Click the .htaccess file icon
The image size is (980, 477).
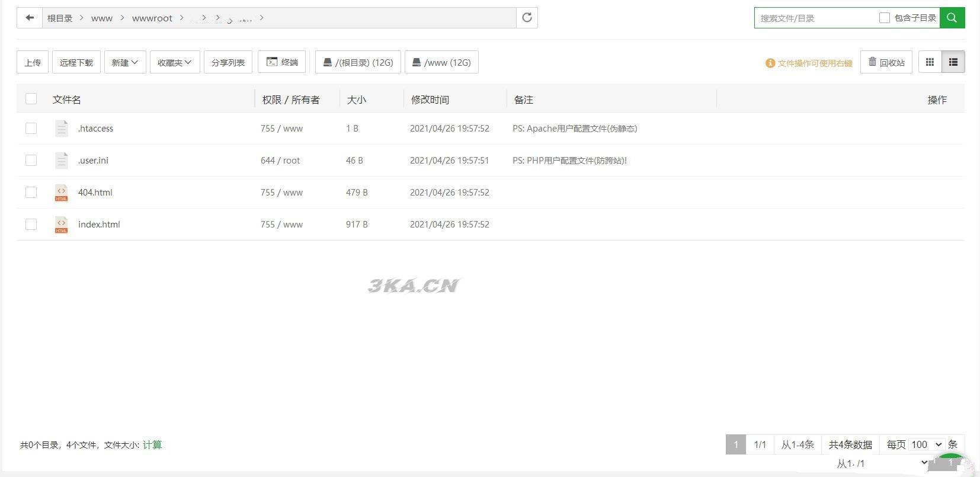pyautogui.click(x=62, y=129)
